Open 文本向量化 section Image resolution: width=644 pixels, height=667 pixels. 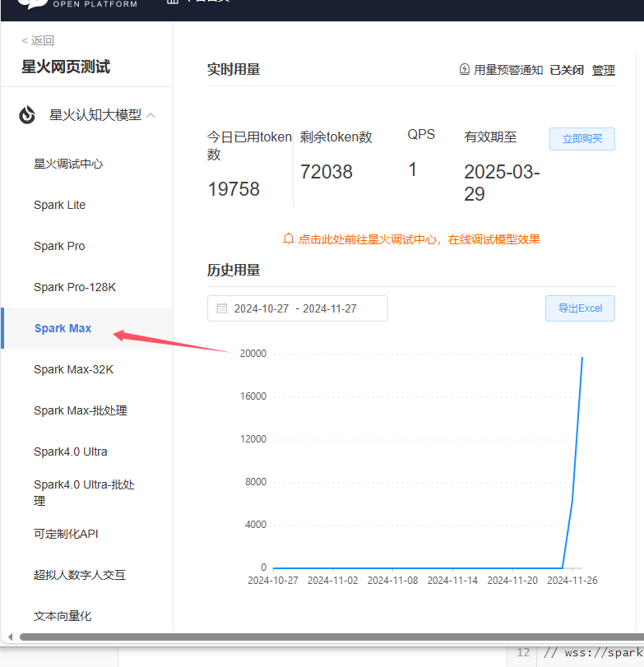coord(63,616)
